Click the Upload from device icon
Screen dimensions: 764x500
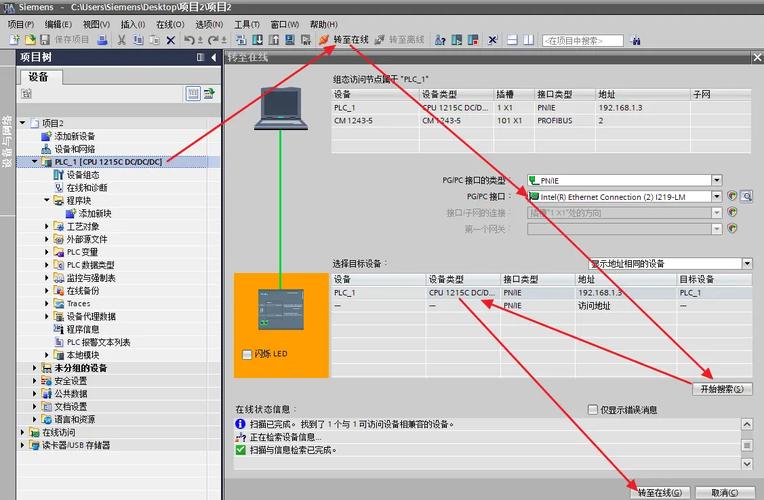point(273,40)
